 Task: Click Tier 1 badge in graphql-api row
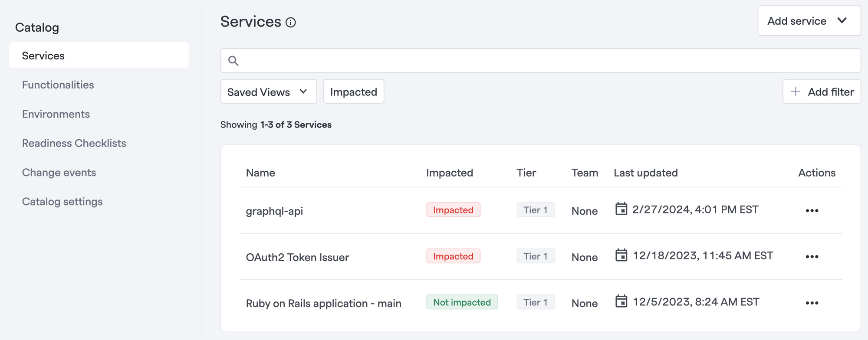coord(536,210)
